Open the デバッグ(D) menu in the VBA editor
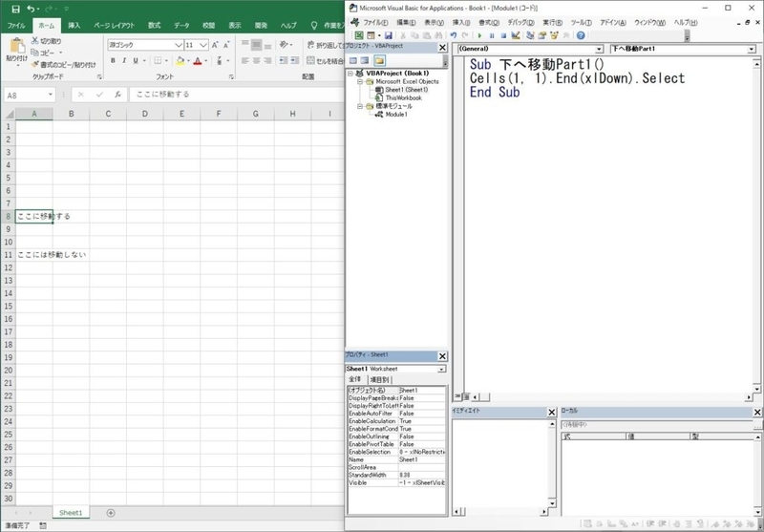764x532 pixels. point(520,22)
